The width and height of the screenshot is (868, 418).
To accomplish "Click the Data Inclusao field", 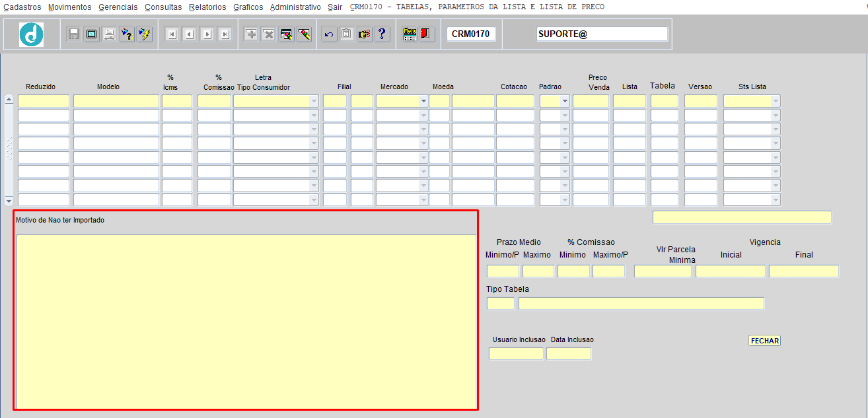I will click(569, 353).
